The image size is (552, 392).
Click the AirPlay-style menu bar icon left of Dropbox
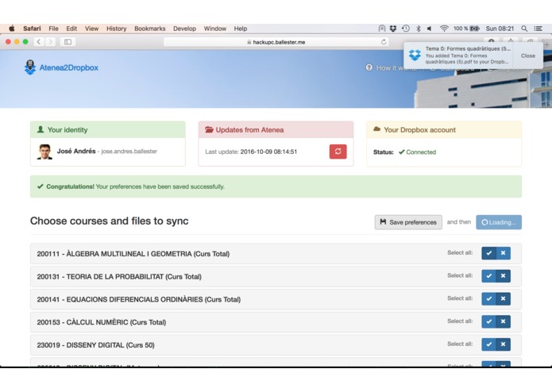pos(381,29)
